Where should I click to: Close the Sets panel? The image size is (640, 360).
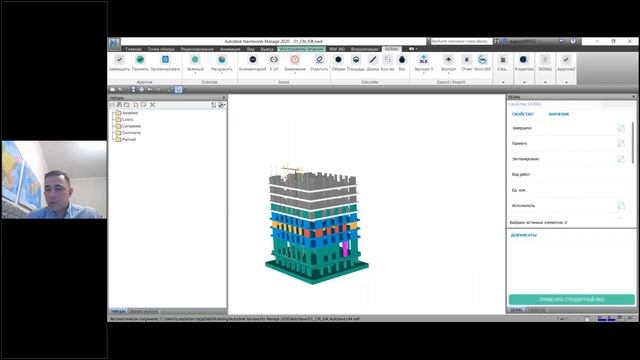(224, 98)
